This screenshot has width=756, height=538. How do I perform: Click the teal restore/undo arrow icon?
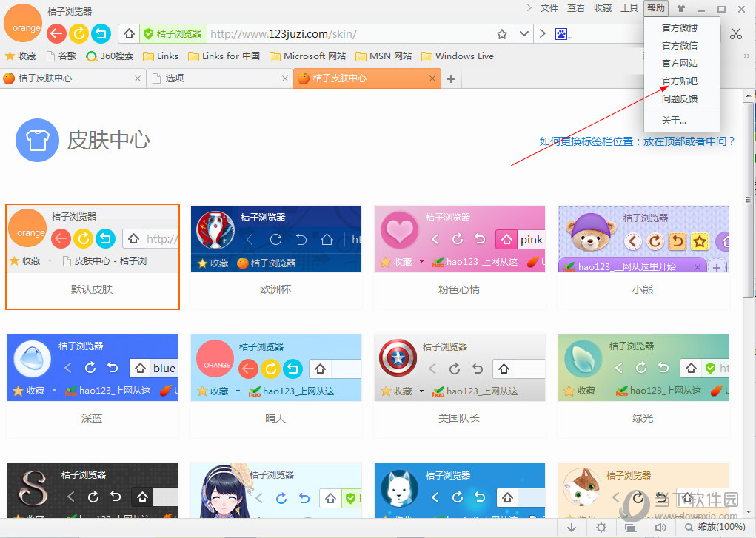tap(101, 33)
